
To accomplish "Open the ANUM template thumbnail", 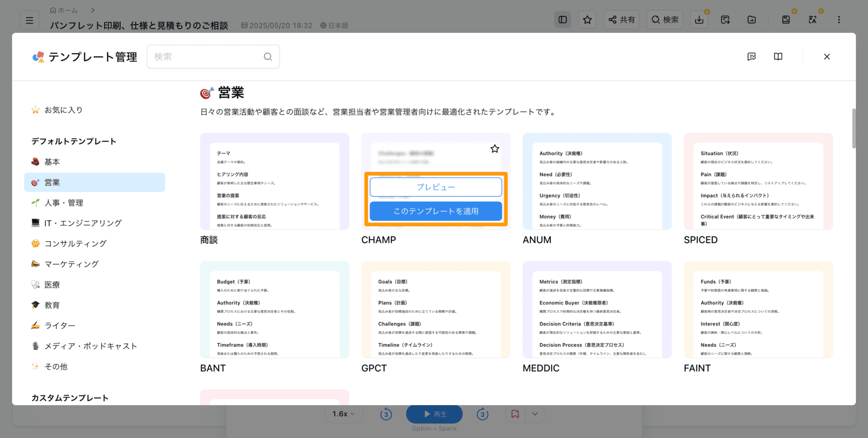I will [597, 181].
